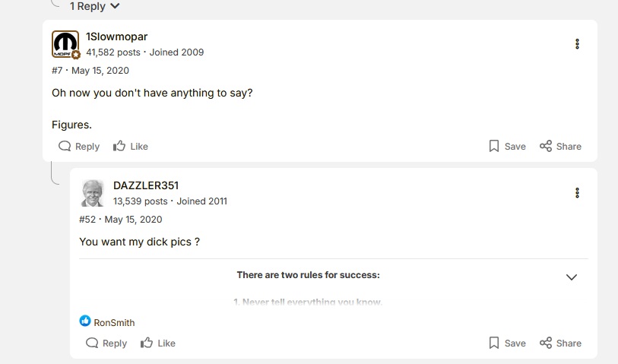Like 1Slowmopar's post #7

pos(130,146)
